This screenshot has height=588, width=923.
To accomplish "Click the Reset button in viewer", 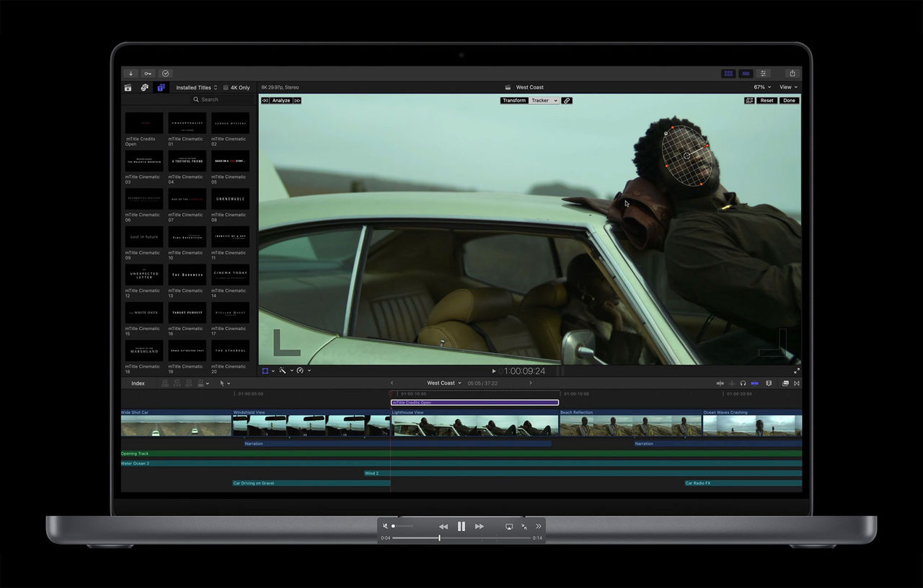I will pyautogui.click(x=767, y=101).
